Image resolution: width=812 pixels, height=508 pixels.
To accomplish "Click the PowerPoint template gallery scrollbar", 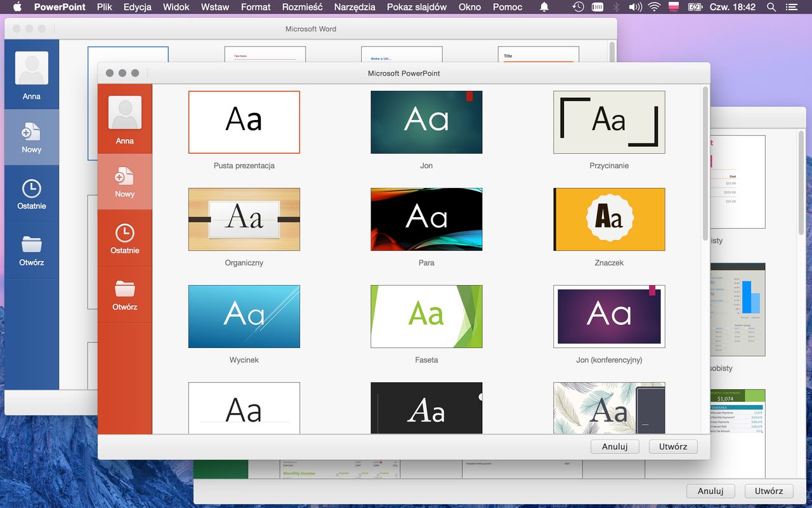I will point(705,165).
